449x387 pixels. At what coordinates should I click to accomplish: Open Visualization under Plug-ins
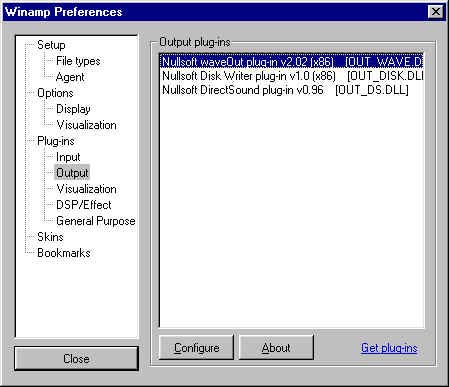pos(87,189)
